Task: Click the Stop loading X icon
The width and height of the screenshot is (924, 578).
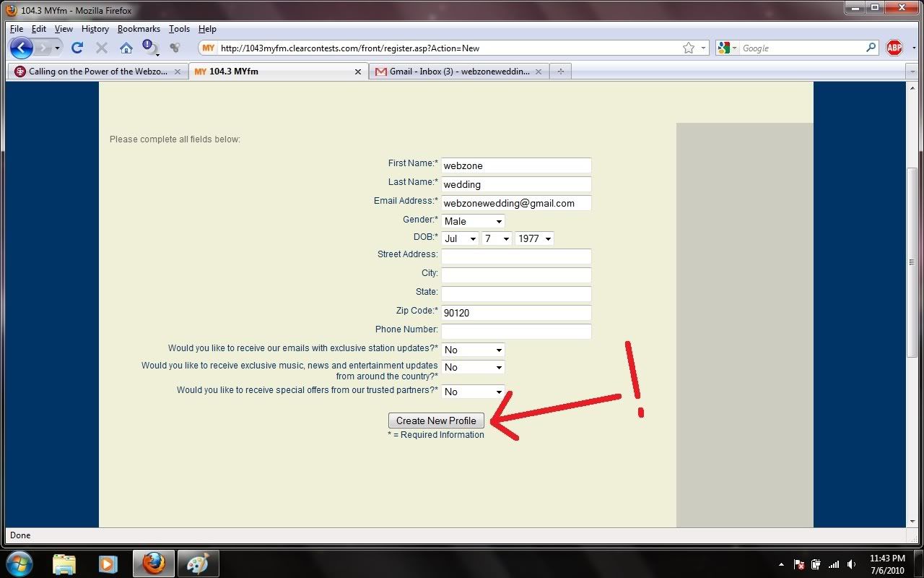Action: 102,48
